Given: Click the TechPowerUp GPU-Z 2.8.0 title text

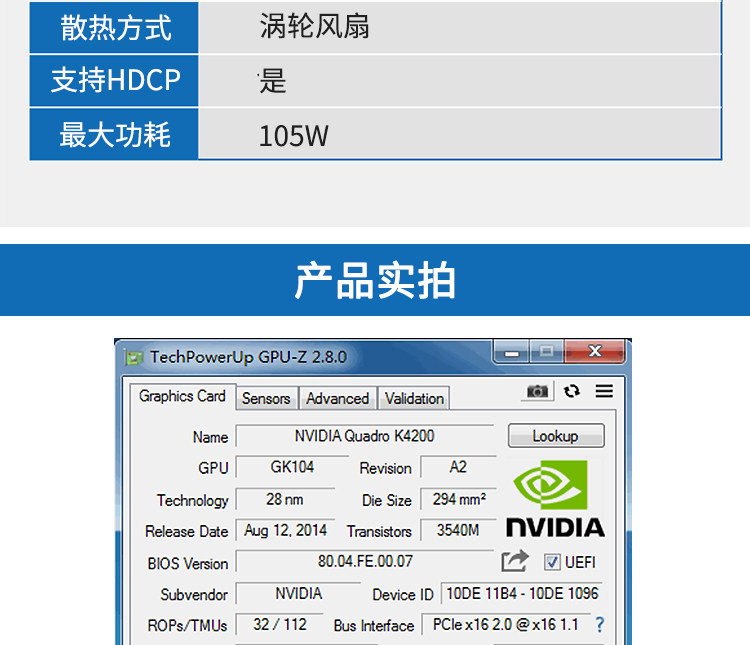Looking at the screenshot, I should coord(248,357).
